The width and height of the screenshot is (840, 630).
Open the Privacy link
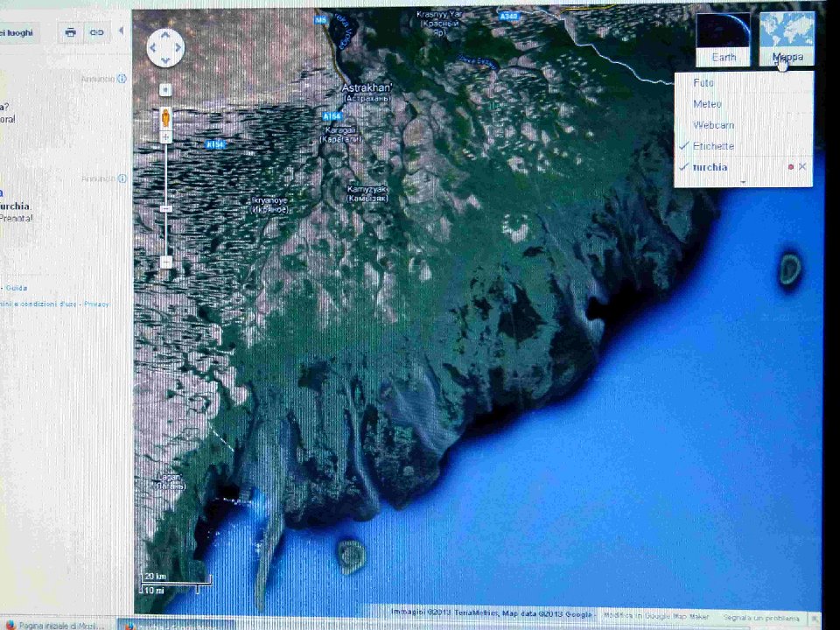96,304
